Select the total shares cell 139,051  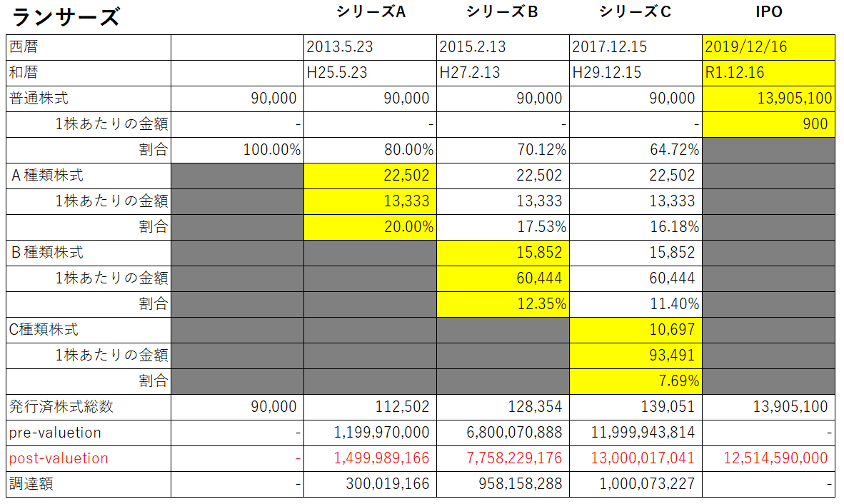[635, 407]
